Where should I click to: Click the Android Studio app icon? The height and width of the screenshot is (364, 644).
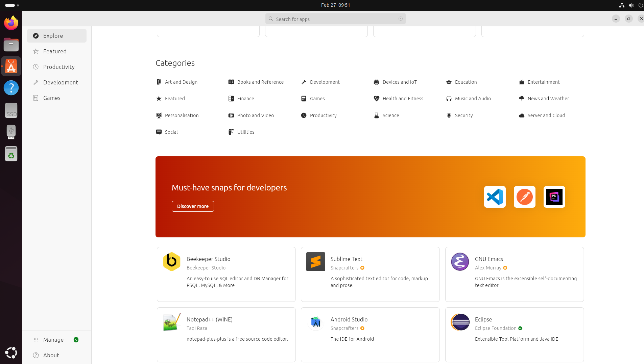316,322
